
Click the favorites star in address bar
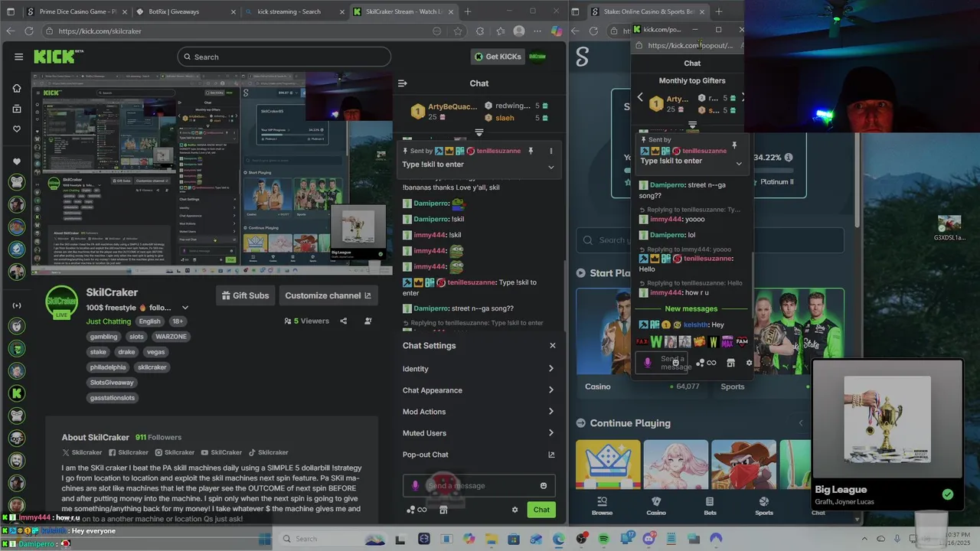(458, 31)
